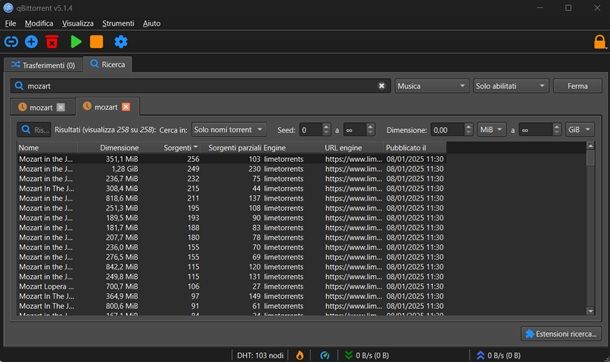Click the Ferma button to stop searching

[577, 86]
